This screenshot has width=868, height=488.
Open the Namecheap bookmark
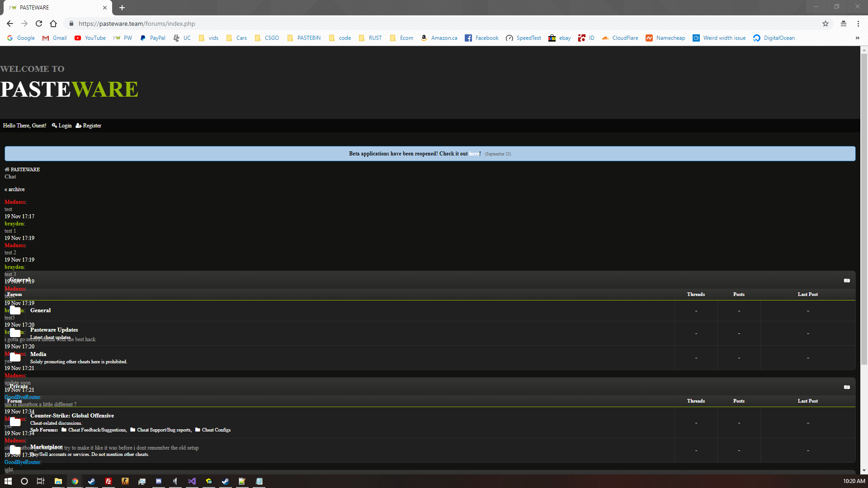[x=665, y=38]
